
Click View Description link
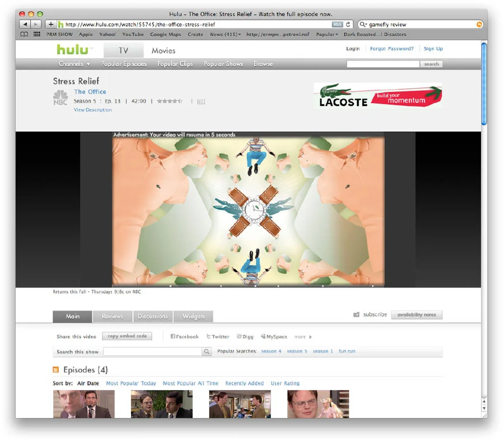tap(92, 110)
